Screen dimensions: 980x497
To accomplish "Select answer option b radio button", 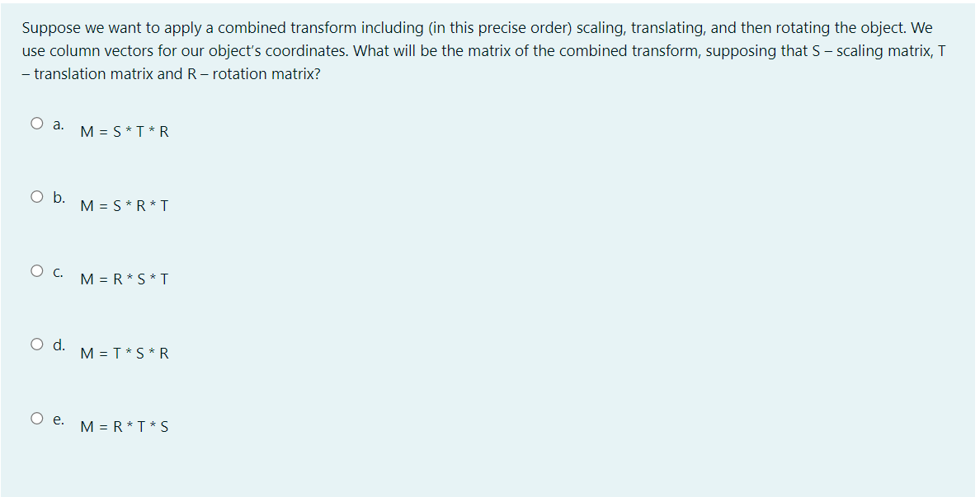I will [37, 195].
